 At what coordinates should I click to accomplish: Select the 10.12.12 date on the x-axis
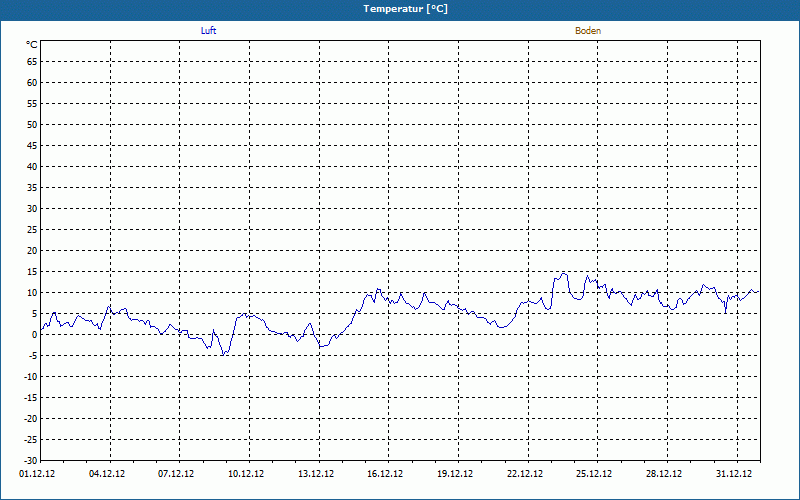(x=246, y=474)
